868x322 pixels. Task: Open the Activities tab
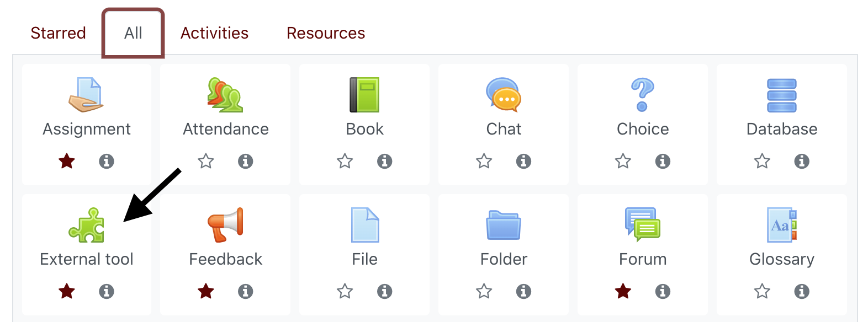(214, 33)
